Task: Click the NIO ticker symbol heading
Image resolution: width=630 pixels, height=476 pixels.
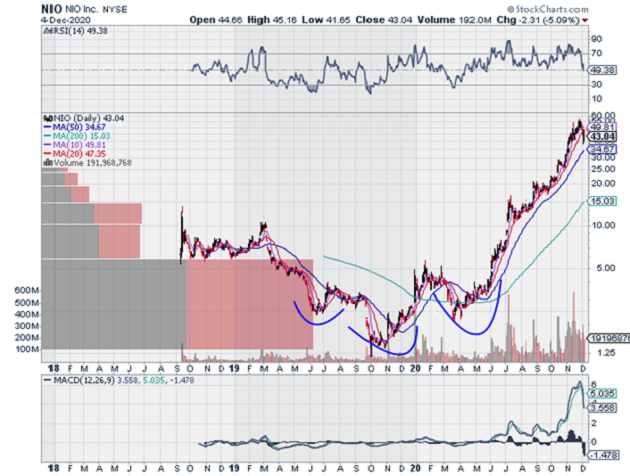Action: pos(51,9)
